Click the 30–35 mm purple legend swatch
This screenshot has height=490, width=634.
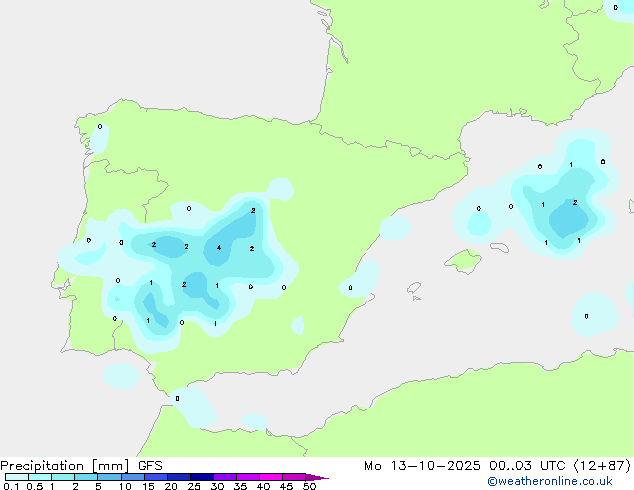[225, 477]
